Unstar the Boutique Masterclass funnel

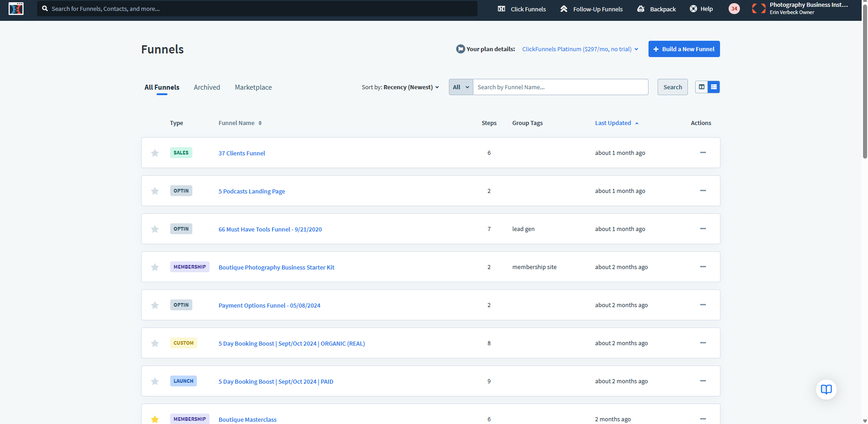pos(155,419)
